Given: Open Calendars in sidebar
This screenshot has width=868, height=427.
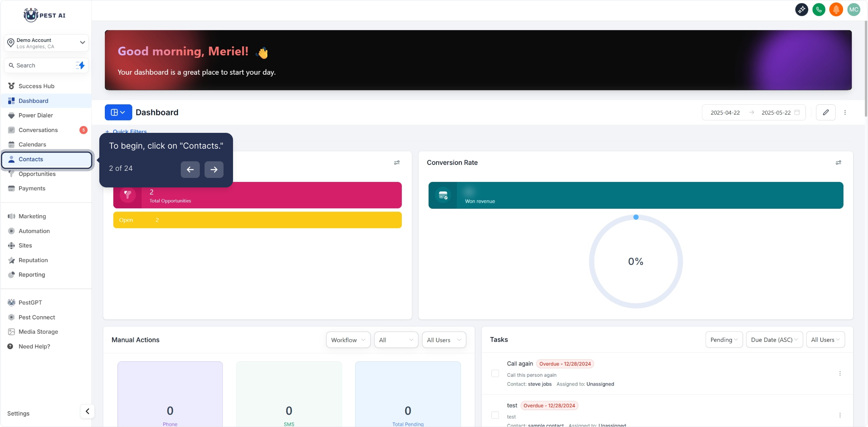Looking at the screenshot, I should coord(46,145).
